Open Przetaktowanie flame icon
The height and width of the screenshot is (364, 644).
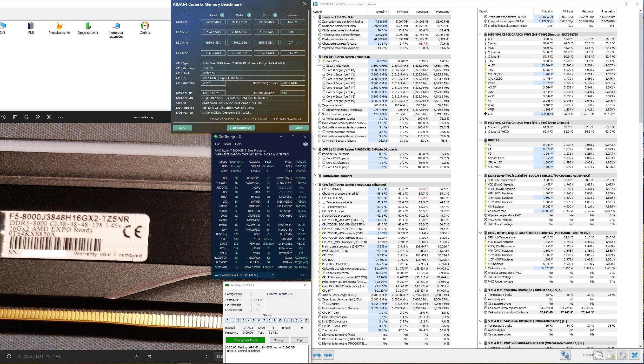click(x=59, y=26)
